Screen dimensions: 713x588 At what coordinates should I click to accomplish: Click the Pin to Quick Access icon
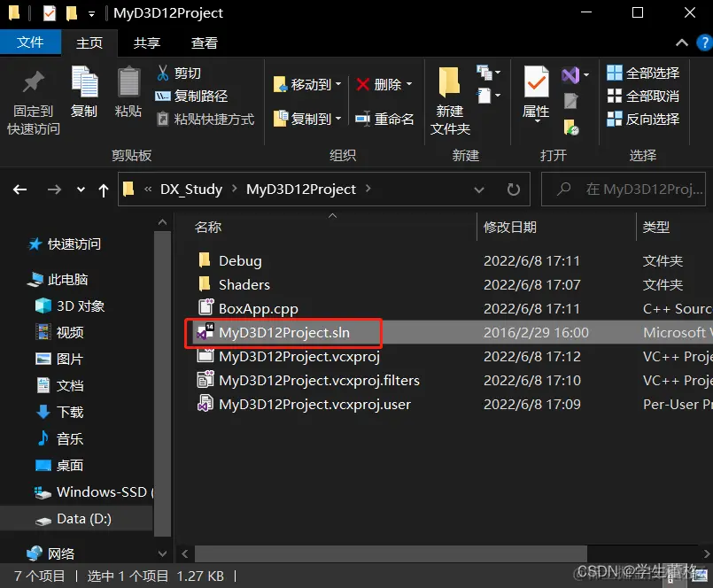(x=33, y=82)
